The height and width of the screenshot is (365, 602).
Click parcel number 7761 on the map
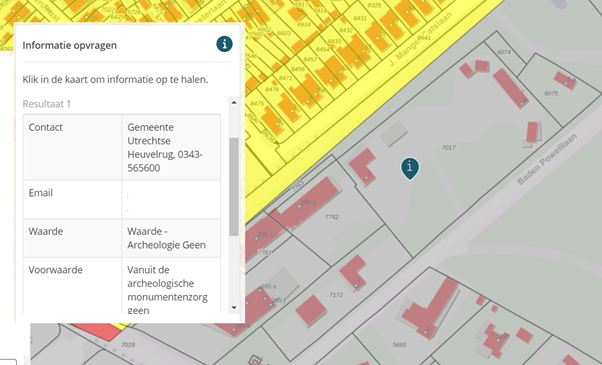coord(265,252)
